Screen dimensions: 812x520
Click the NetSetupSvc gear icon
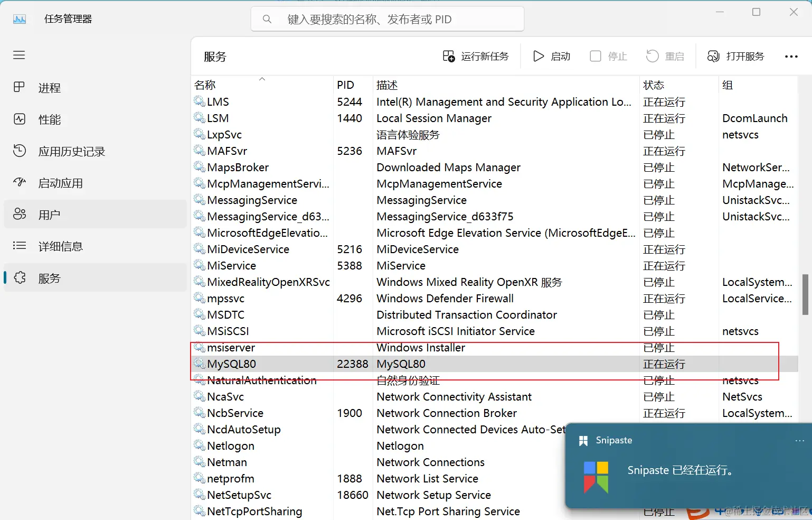200,494
